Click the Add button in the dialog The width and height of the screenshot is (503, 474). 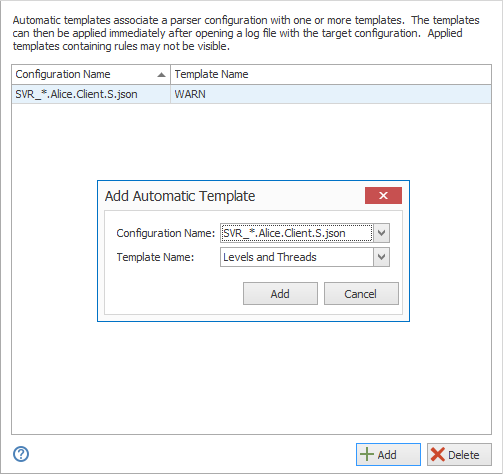pyautogui.click(x=280, y=294)
